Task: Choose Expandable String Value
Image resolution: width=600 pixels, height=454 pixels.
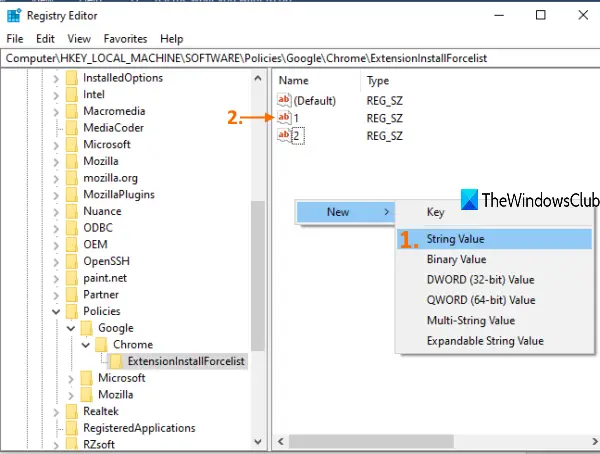Action: coord(494,341)
